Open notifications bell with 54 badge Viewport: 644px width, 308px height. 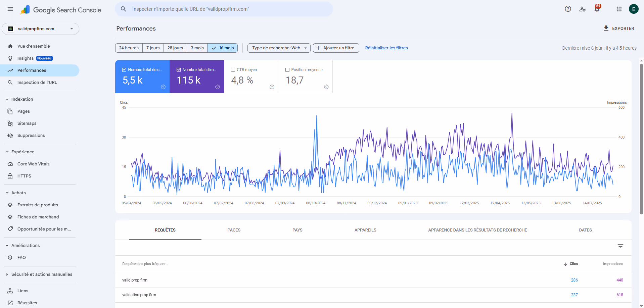click(597, 8)
